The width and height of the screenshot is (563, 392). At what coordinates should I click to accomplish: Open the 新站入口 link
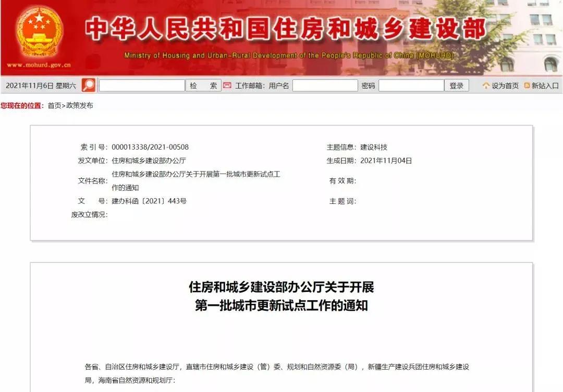point(545,86)
